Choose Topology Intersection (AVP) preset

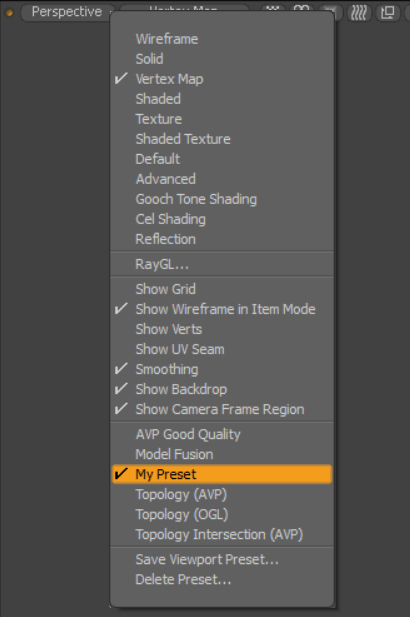(222, 534)
